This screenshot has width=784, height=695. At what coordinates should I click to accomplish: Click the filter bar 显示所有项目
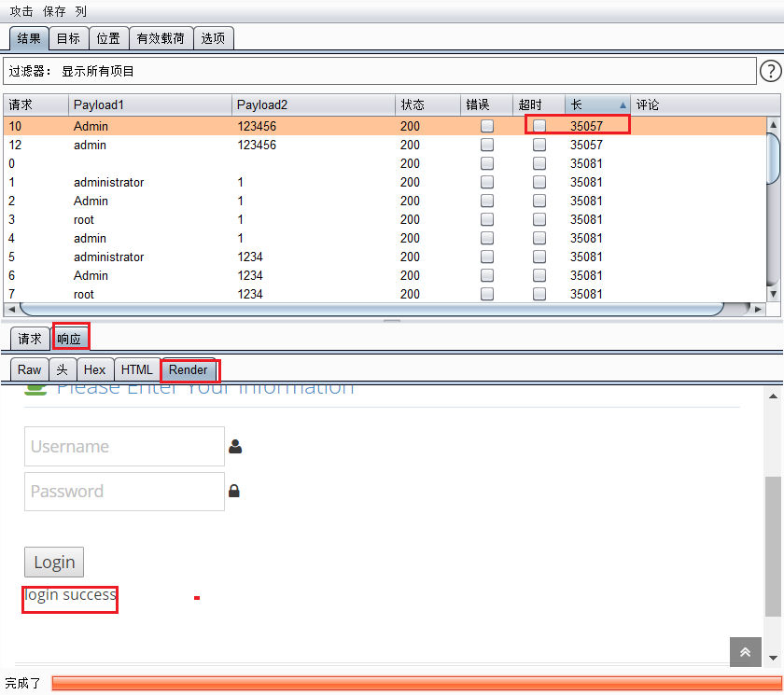click(380, 71)
